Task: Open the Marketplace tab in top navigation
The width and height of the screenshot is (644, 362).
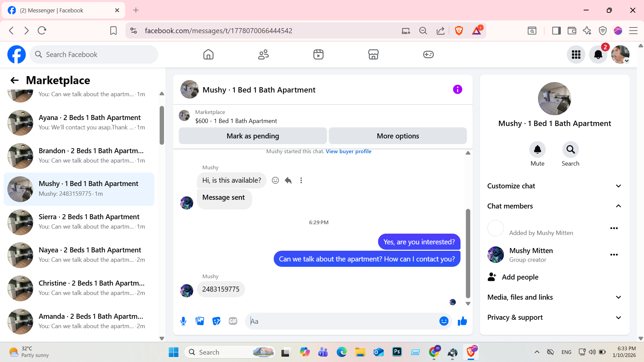Action: [x=373, y=54]
